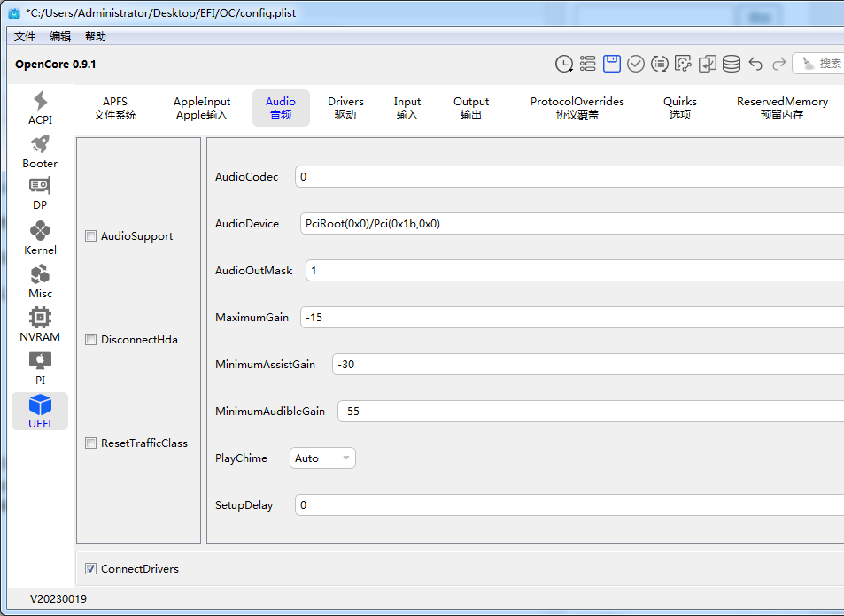Open the recent files clock icon
This screenshot has width=844, height=616.
(563, 64)
